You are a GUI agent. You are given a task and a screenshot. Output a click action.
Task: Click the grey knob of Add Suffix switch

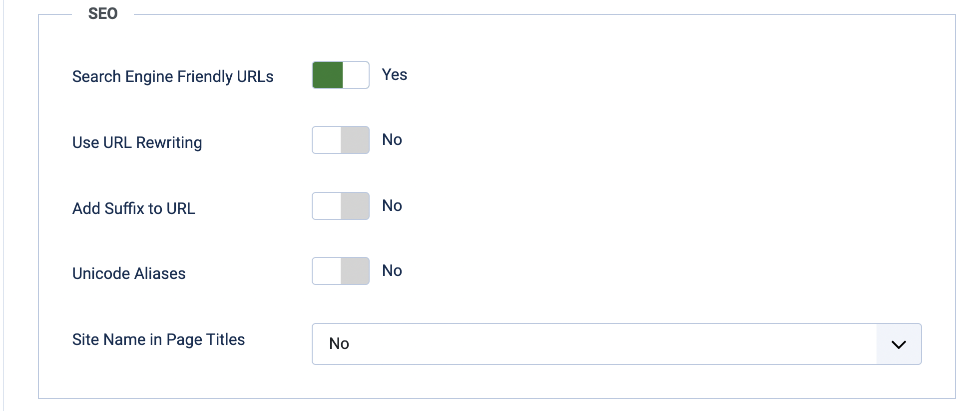[x=355, y=206]
